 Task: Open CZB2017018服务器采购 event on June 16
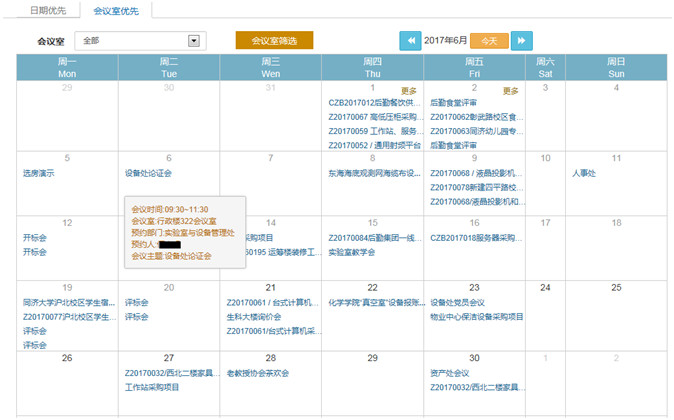[x=476, y=238]
